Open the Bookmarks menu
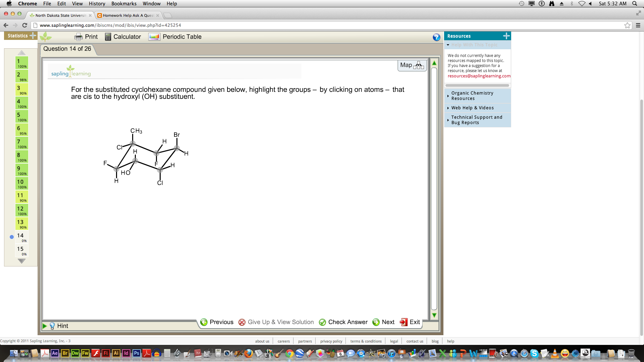Screen dimensions: 644x362 point(124,4)
